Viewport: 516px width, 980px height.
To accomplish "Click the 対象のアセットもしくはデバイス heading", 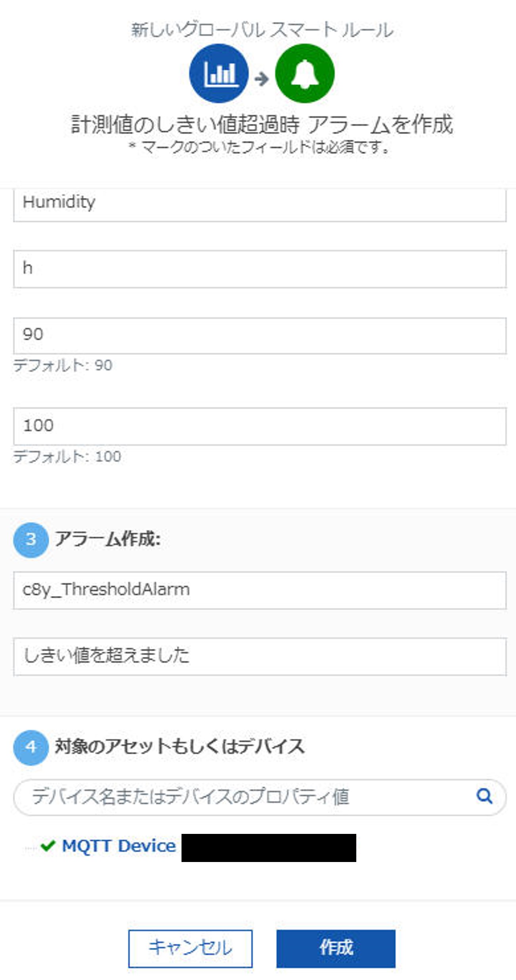I will click(180, 747).
